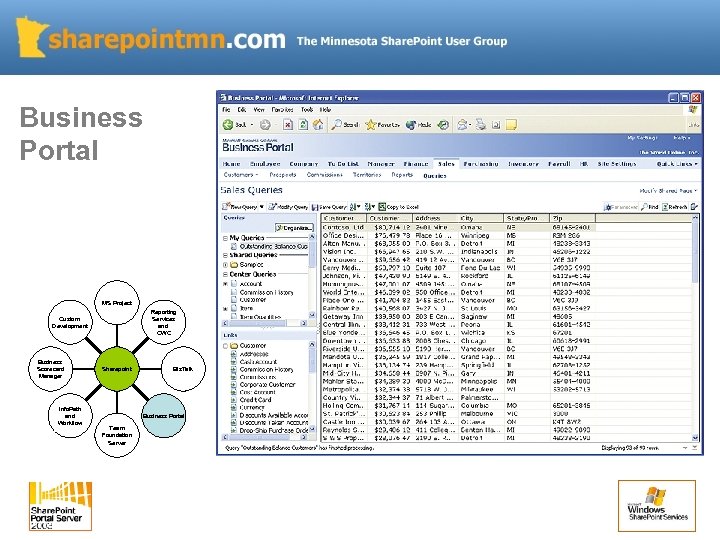The height and width of the screenshot is (540, 720).
Task: Click the Links pane vertical scrollbar
Action: [x=312, y=388]
